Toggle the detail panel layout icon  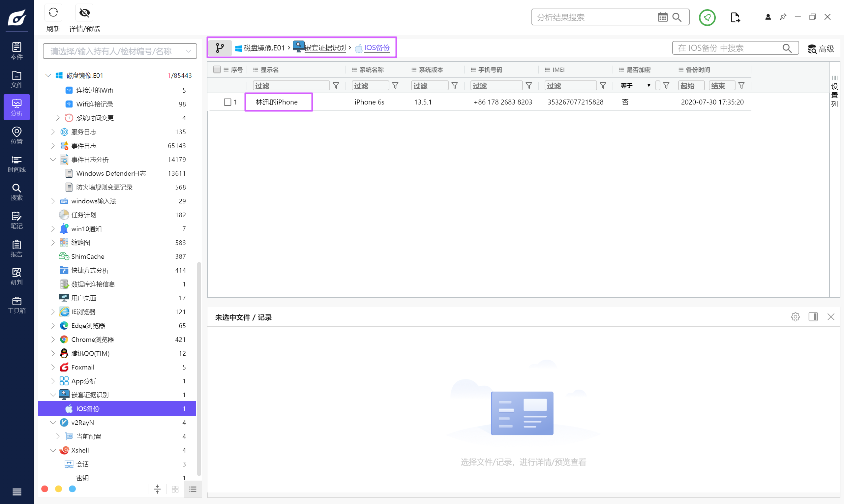click(x=813, y=317)
